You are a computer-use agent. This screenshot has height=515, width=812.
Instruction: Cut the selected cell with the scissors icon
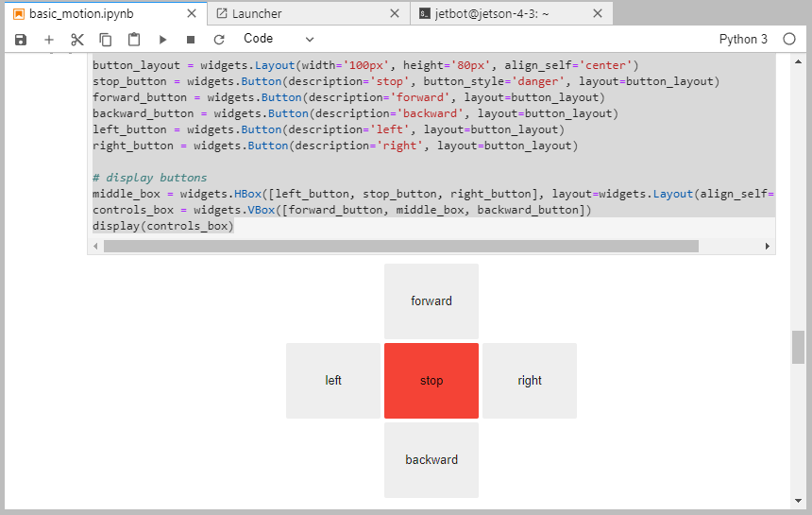point(77,40)
